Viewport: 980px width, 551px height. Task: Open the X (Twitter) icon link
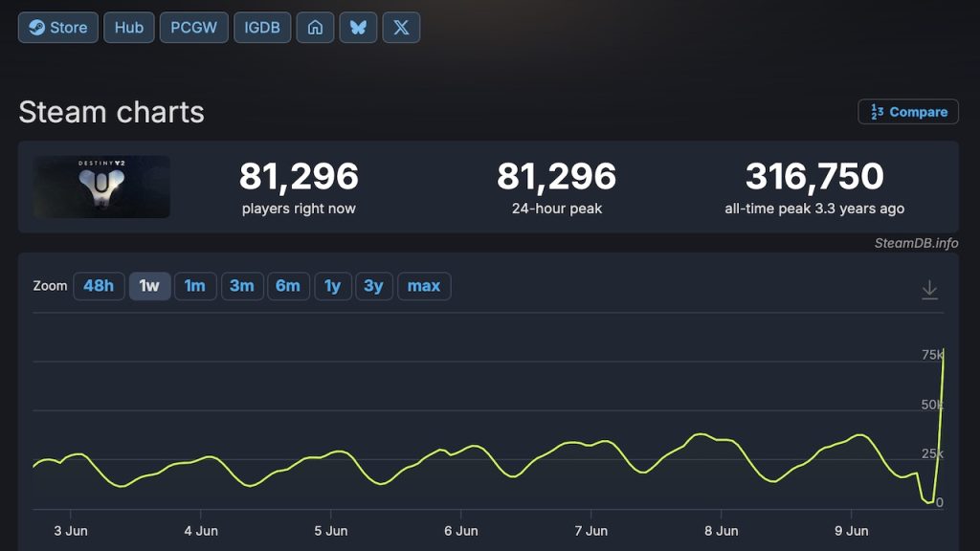tap(401, 28)
